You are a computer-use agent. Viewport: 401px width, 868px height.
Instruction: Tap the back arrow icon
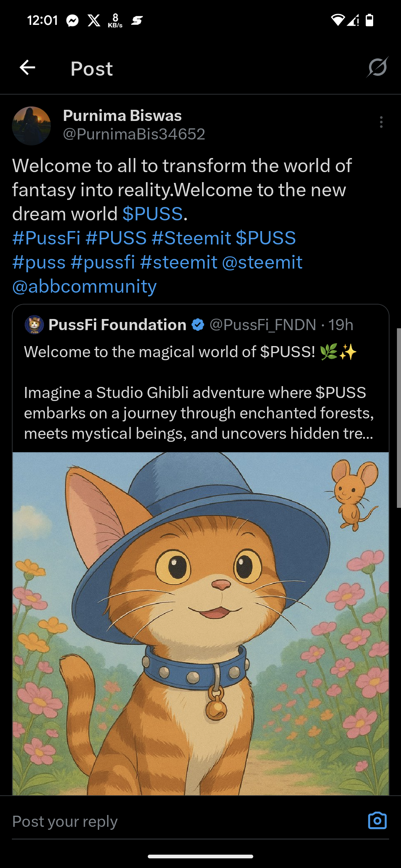pos(27,68)
